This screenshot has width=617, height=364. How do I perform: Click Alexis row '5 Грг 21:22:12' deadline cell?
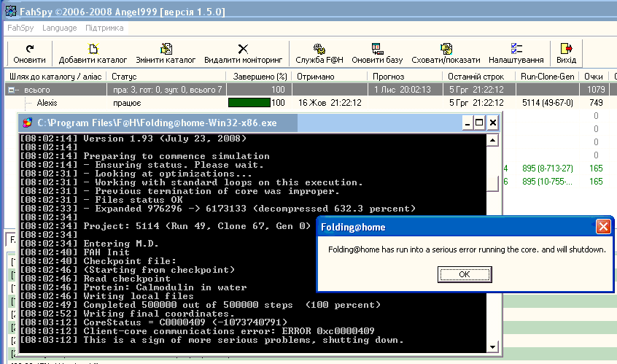pyautogui.click(x=476, y=103)
